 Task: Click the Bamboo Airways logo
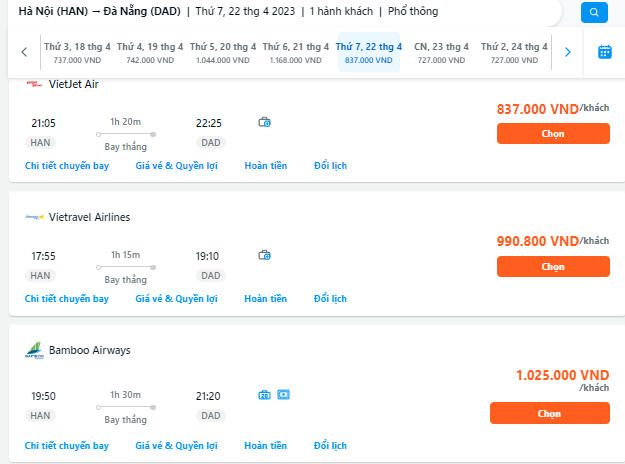point(34,351)
